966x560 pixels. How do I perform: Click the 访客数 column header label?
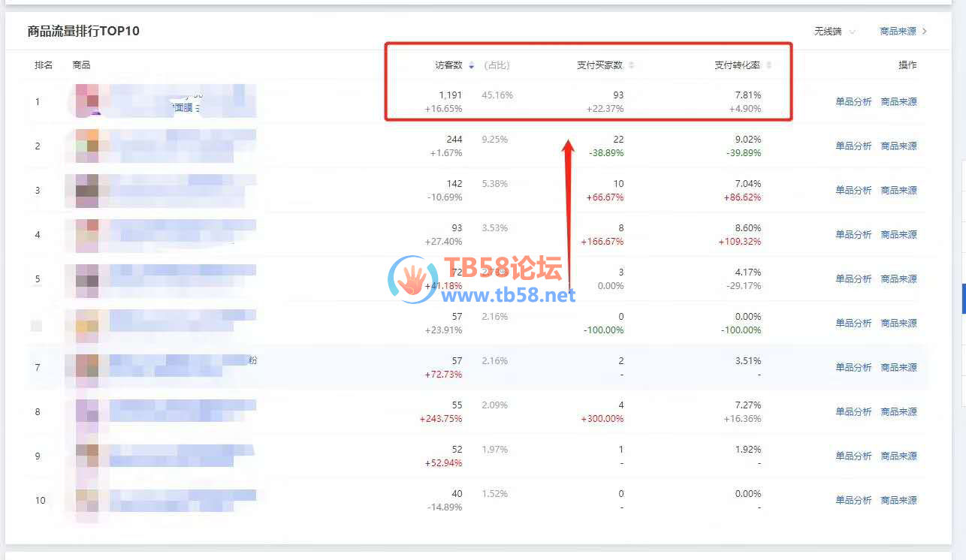448,65
